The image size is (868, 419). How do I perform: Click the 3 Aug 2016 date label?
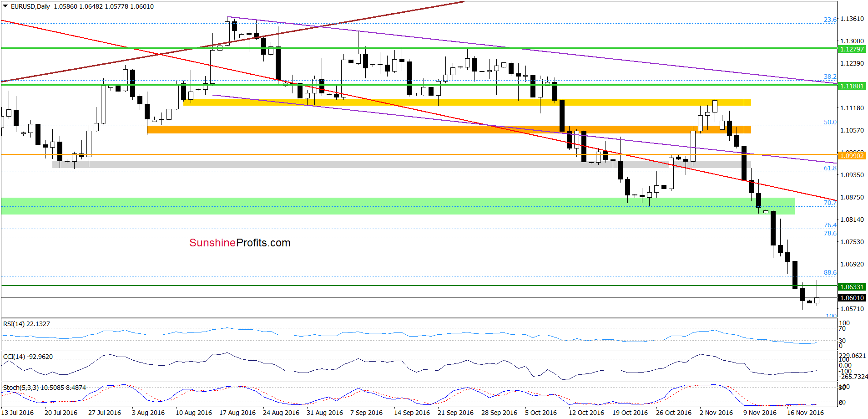148,413
